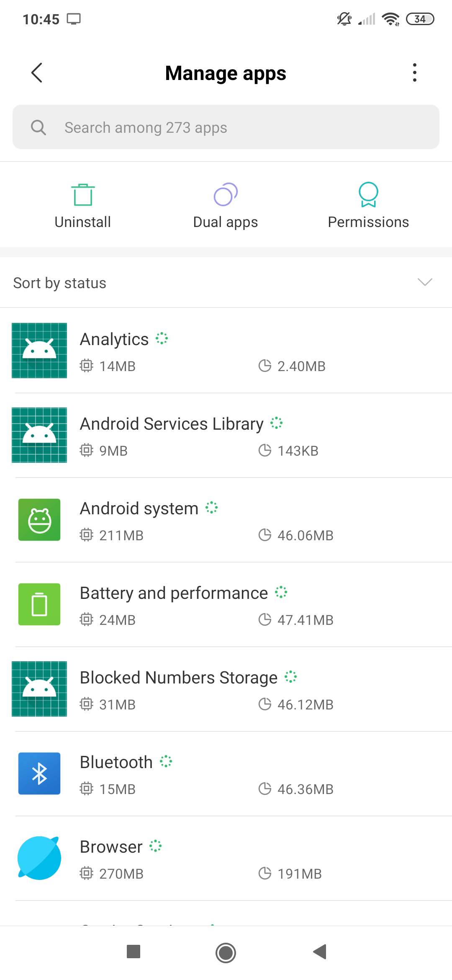This screenshot has height=980, width=452.
Task: Tap the Android system app icon
Action: pos(39,520)
